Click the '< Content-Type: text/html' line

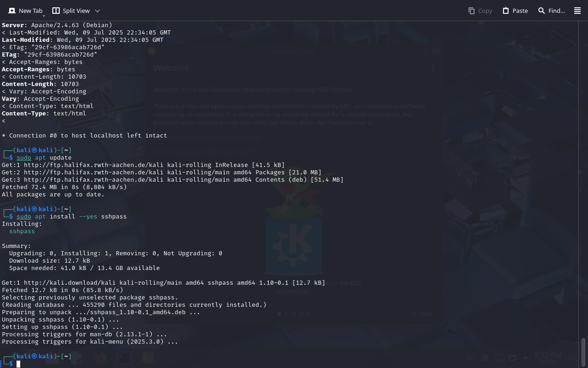[x=48, y=106]
